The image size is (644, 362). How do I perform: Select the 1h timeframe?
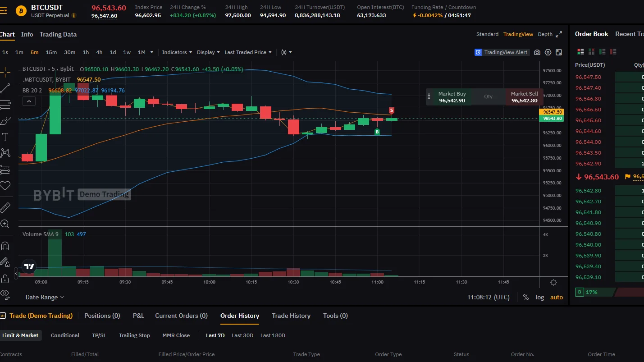coord(86,52)
